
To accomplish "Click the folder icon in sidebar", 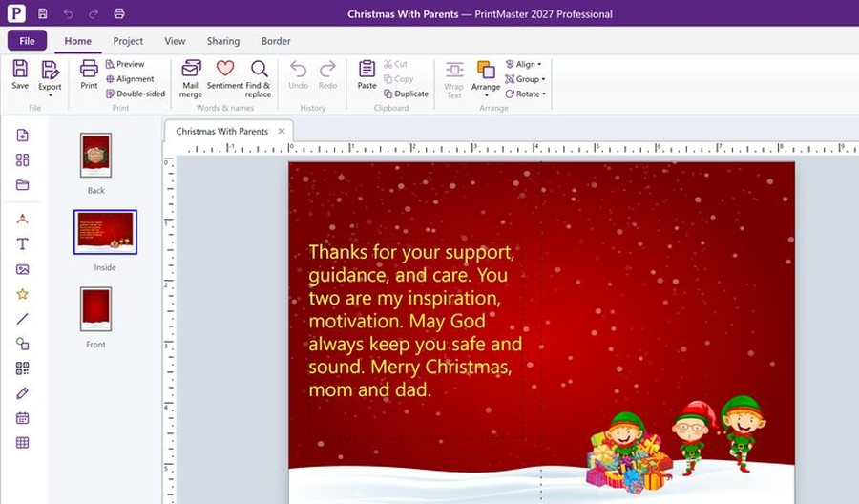I will tap(23, 184).
